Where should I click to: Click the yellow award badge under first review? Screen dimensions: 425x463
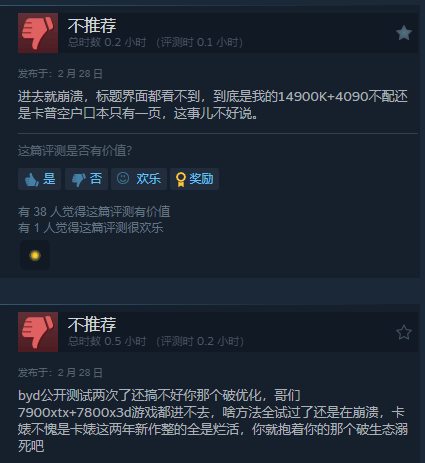pyautogui.click(x=35, y=255)
